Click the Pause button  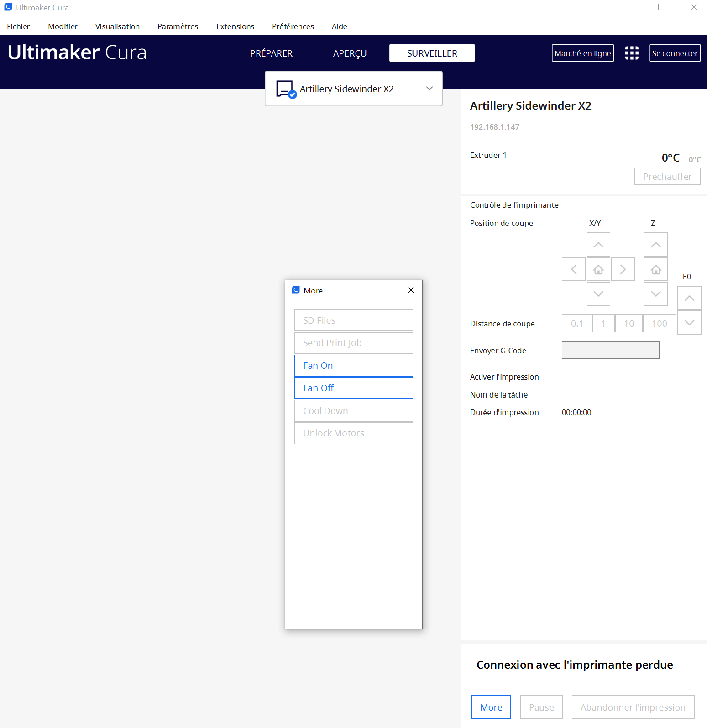[541, 707]
